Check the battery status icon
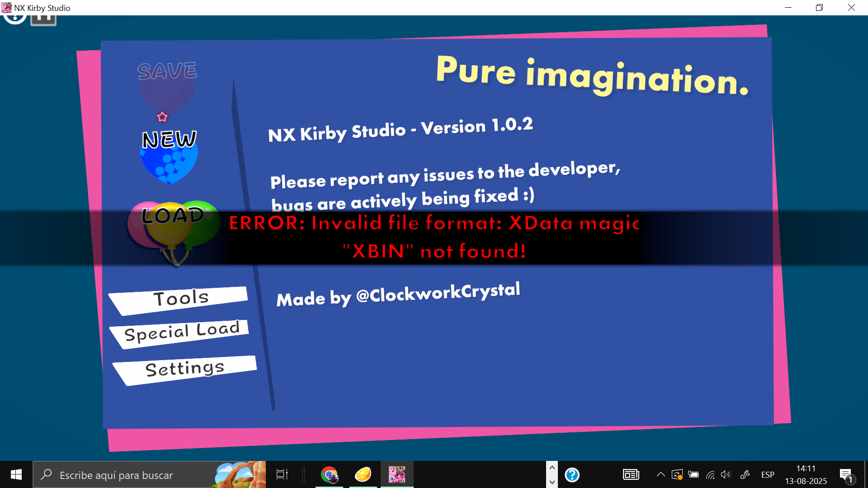Image resolution: width=868 pixels, height=488 pixels. (693, 474)
